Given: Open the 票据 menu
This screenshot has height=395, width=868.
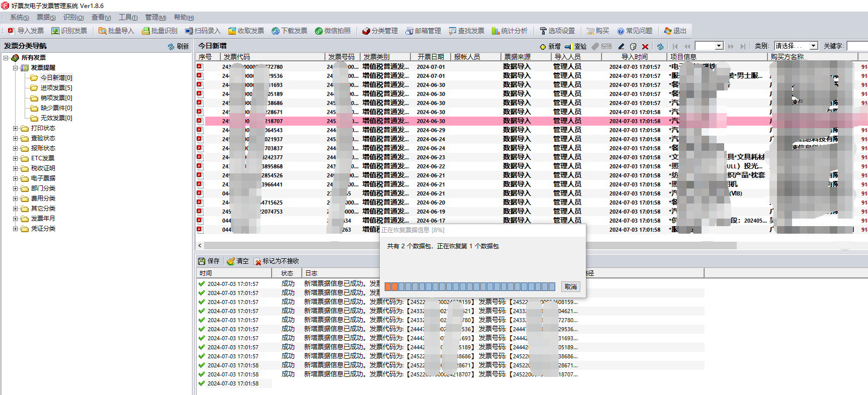Looking at the screenshot, I should (x=46, y=18).
